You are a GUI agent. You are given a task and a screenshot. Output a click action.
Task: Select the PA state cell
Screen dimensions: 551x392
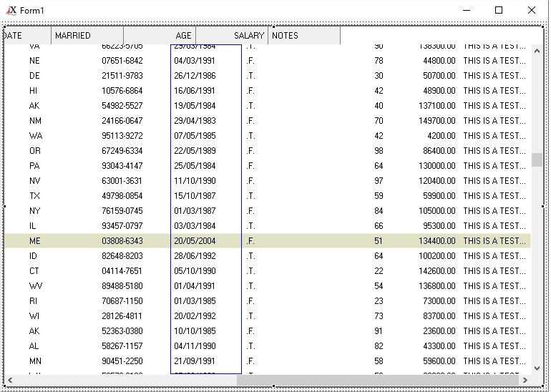(x=34, y=166)
